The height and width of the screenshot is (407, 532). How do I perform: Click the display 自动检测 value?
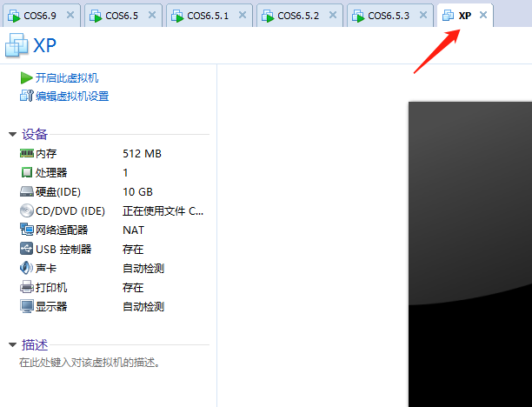click(x=143, y=306)
